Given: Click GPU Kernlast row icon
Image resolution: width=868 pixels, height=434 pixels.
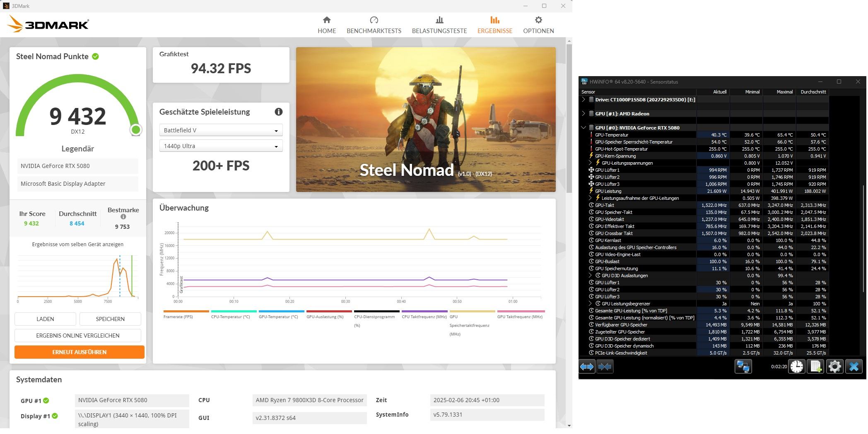Looking at the screenshot, I should (x=591, y=240).
